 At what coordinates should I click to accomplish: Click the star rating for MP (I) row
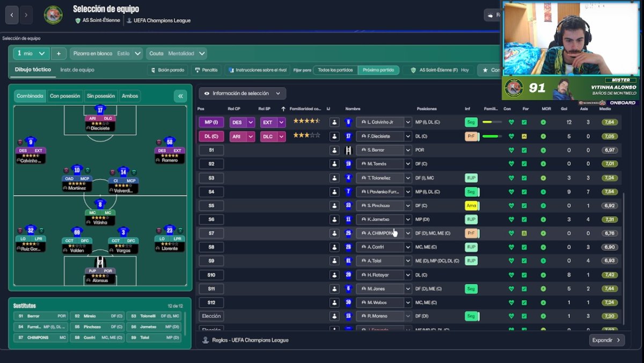tap(306, 121)
